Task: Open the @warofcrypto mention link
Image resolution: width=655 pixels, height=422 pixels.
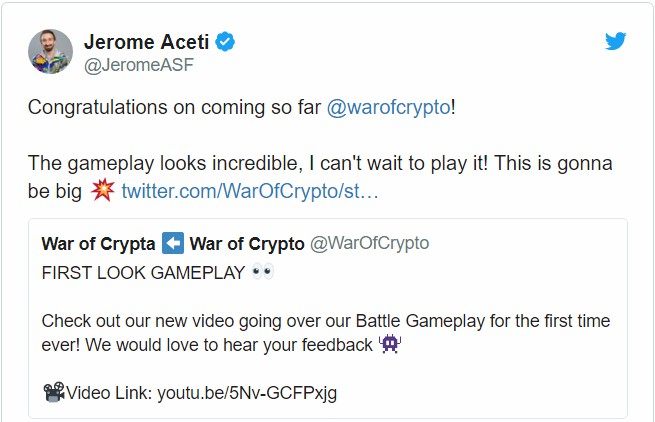Action: 388,107
